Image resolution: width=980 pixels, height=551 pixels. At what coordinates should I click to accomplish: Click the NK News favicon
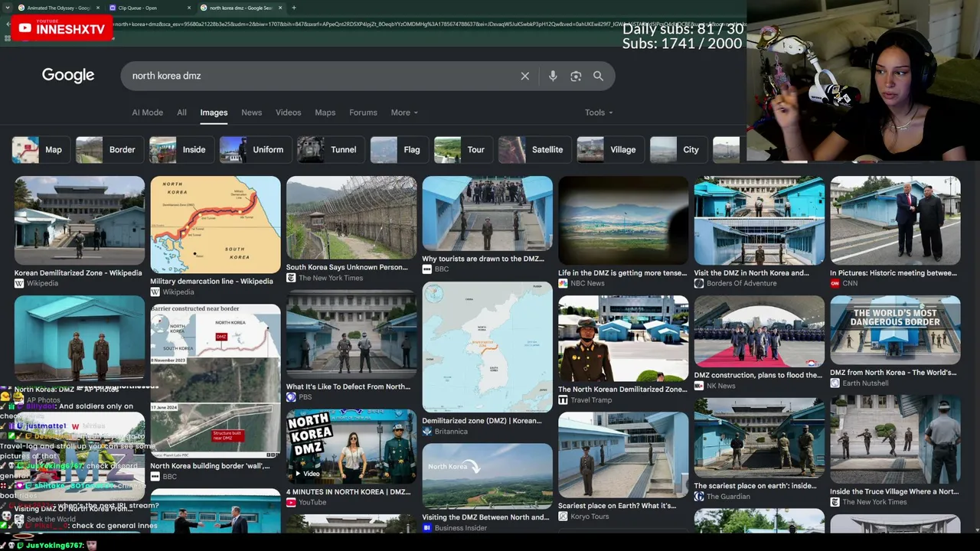[699, 386]
